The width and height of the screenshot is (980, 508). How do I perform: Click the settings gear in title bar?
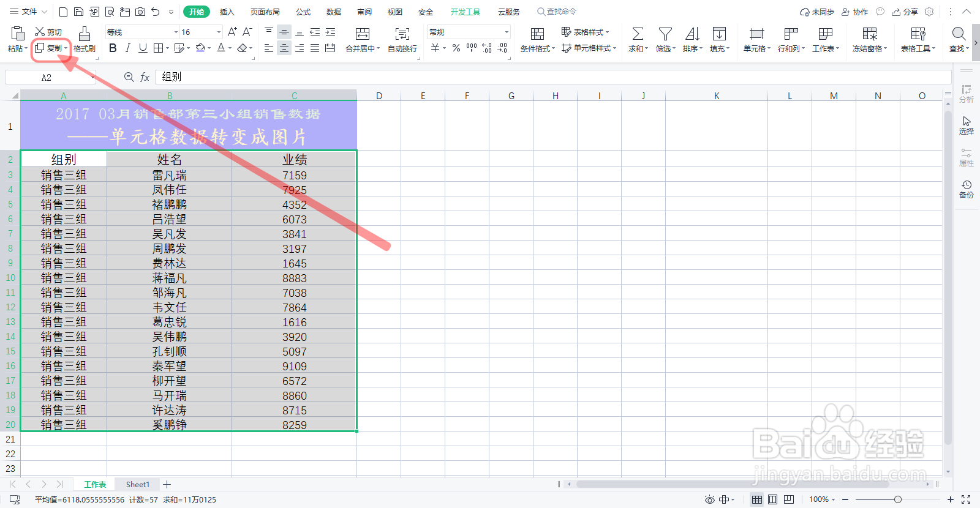coord(930,12)
